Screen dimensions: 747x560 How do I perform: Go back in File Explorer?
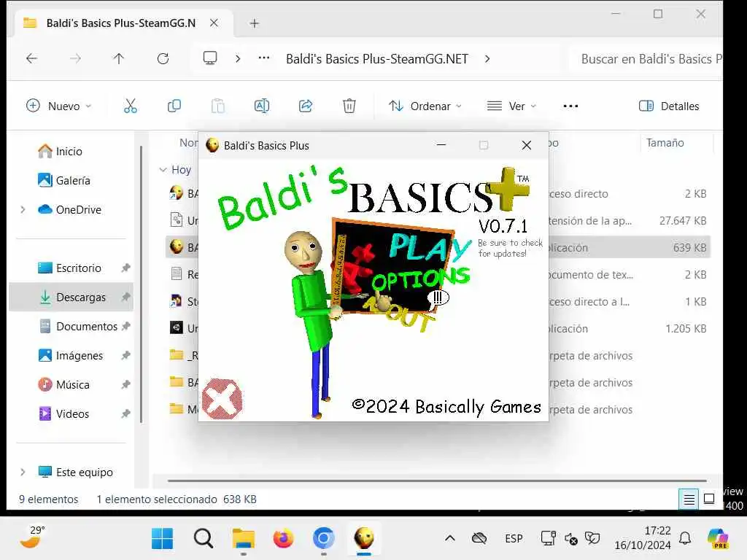(x=31, y=58)
